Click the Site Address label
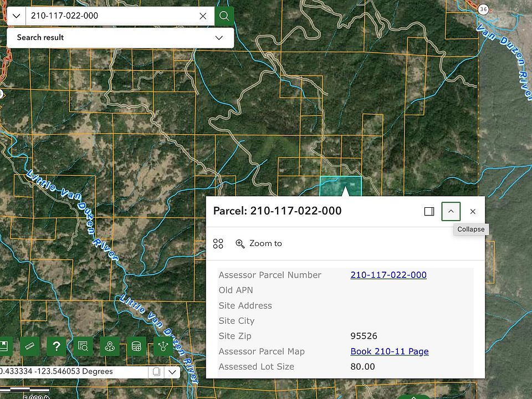 click(x=245, y=305)
